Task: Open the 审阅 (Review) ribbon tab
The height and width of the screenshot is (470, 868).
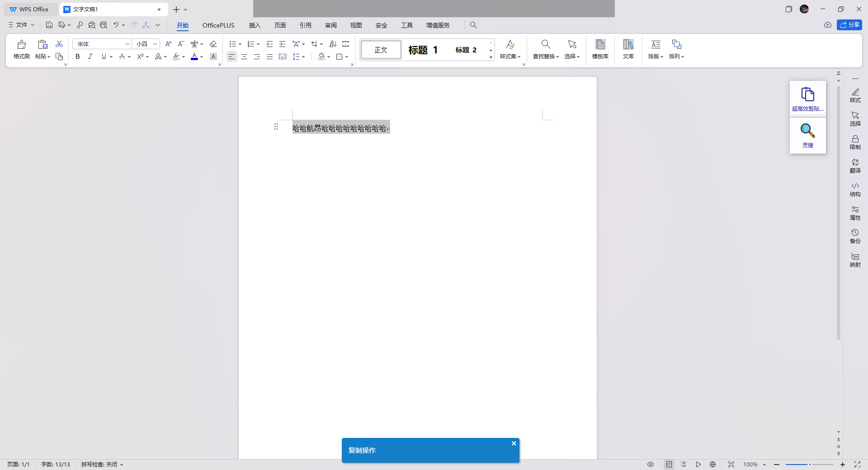Action: coord(330,25)
